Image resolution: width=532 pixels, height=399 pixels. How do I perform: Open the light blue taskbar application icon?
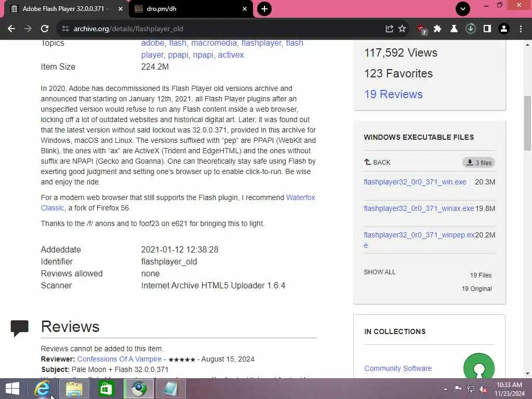pyautogui.click(x=170, y=389)
